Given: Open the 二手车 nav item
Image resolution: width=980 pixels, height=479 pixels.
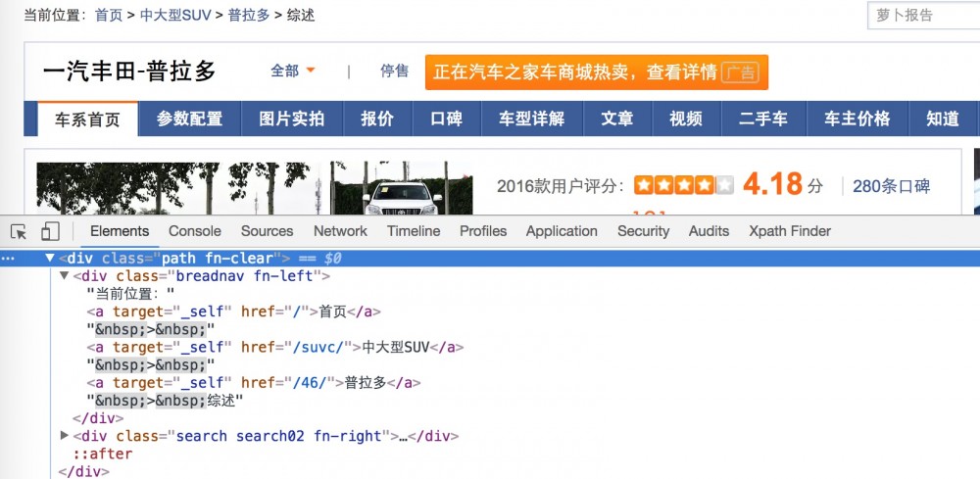Looking at the screenshot, I should (763, 119).
